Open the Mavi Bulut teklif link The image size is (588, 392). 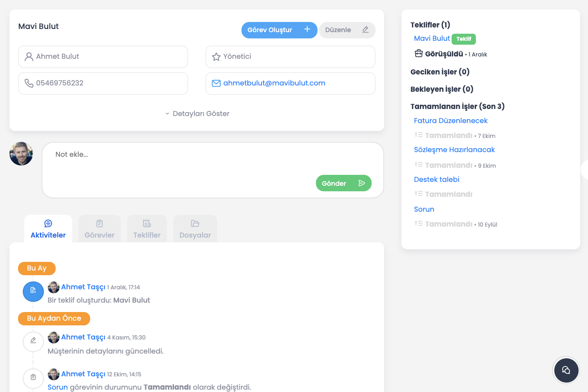(x=432, y=38)
